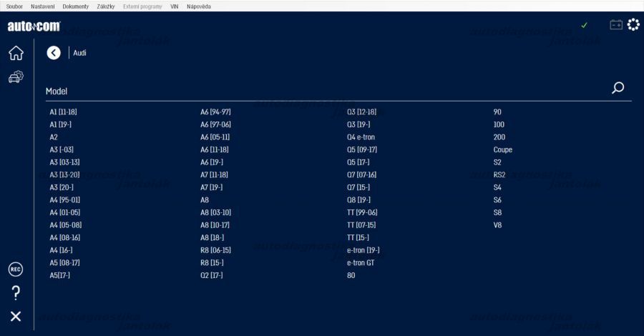
Task: Open the help question mark icon
Action: click(16, 292)
